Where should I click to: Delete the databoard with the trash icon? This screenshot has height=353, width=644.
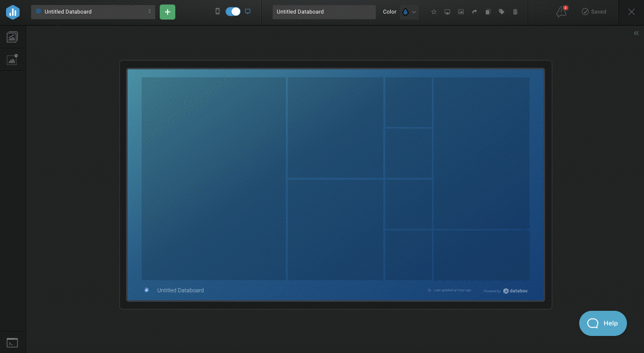click(x=515, y=12)
